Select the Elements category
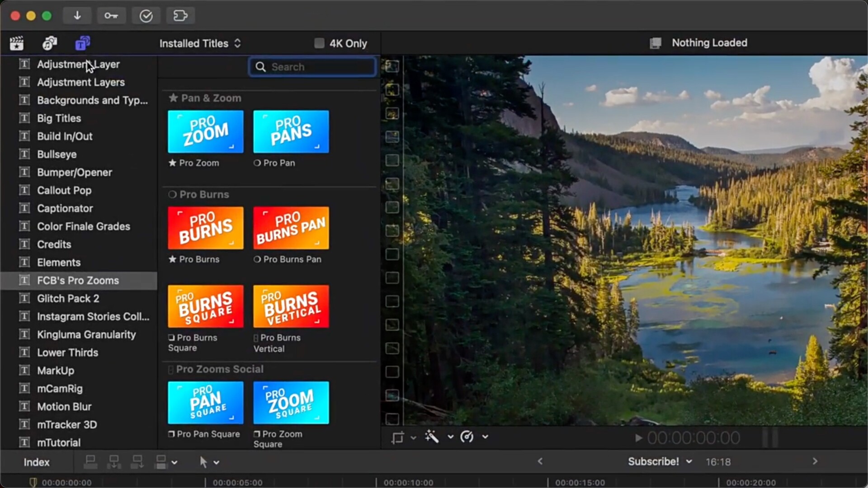This screenshot has height=488, width=868. tap(79, 263)
